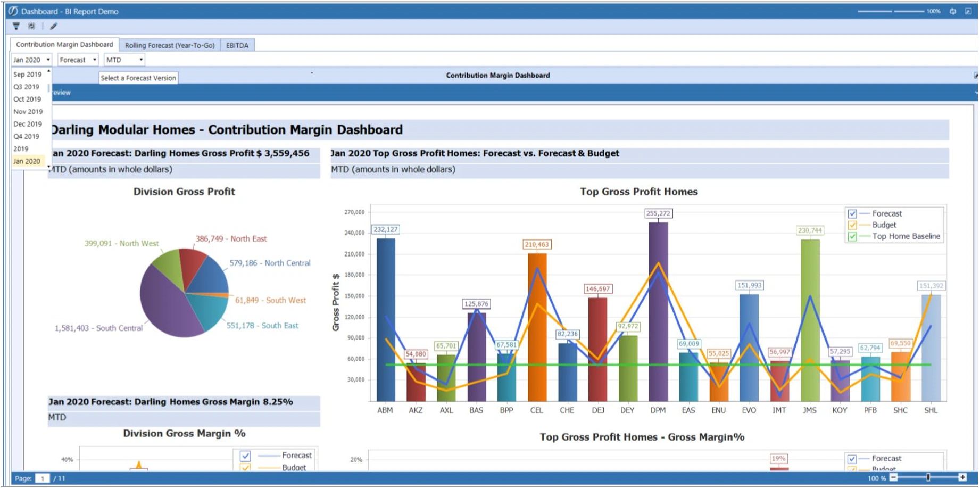
Task: Collapse the Preview panel using right chevron
Action: click(x=976, y=93)
